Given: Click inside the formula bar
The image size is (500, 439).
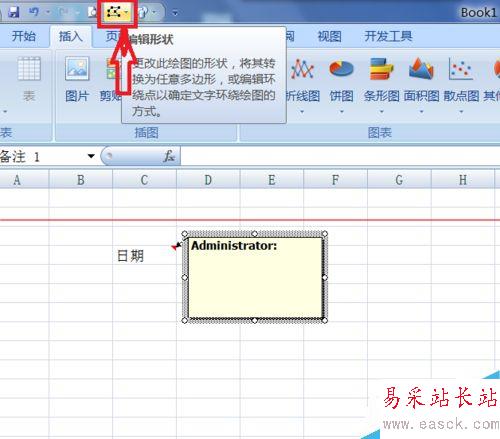Looking at the screenshot, I should 340,156.
